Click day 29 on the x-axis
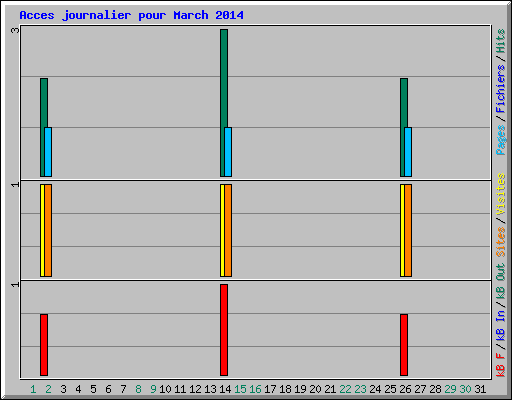 pos(450,389)
